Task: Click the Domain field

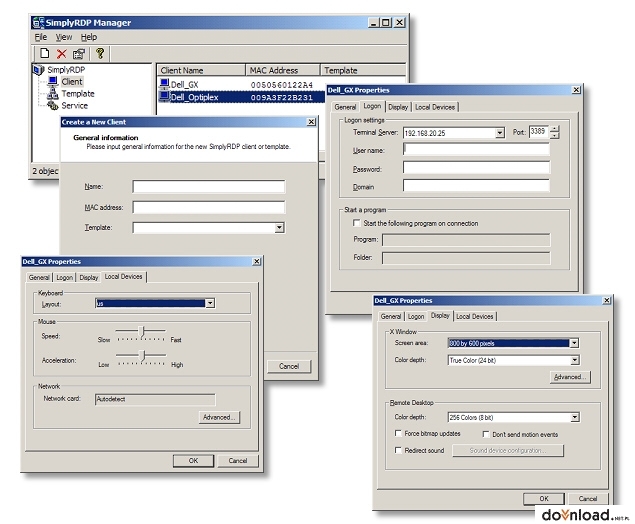Action: tap(477, 185)
